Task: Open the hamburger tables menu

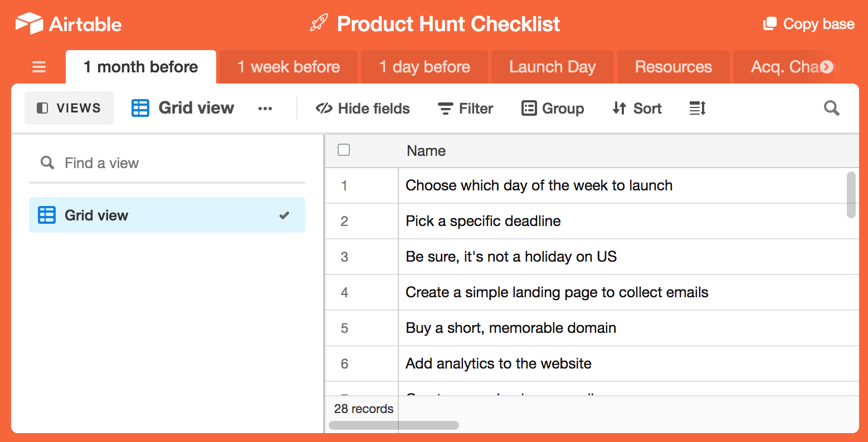Action: [39, 67]
